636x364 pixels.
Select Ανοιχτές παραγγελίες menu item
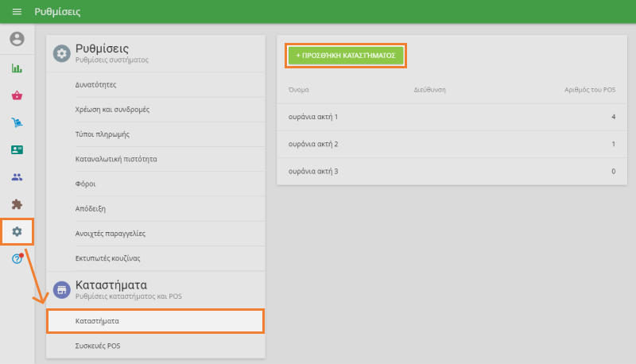(156, 234)
